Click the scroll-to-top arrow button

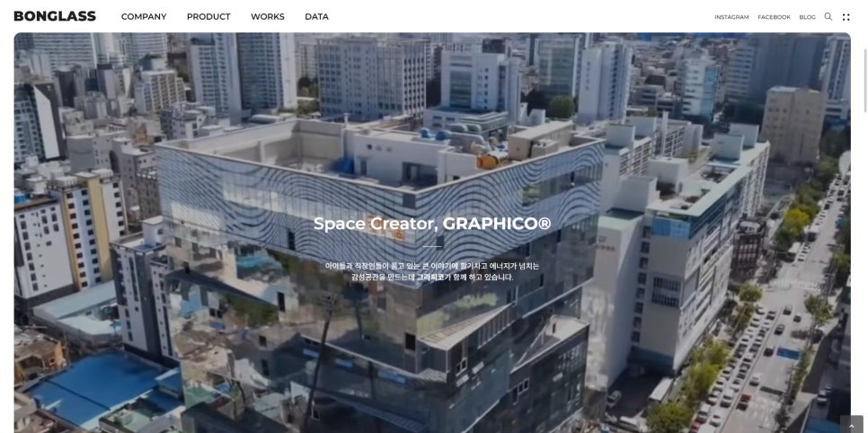coord(852,424)
